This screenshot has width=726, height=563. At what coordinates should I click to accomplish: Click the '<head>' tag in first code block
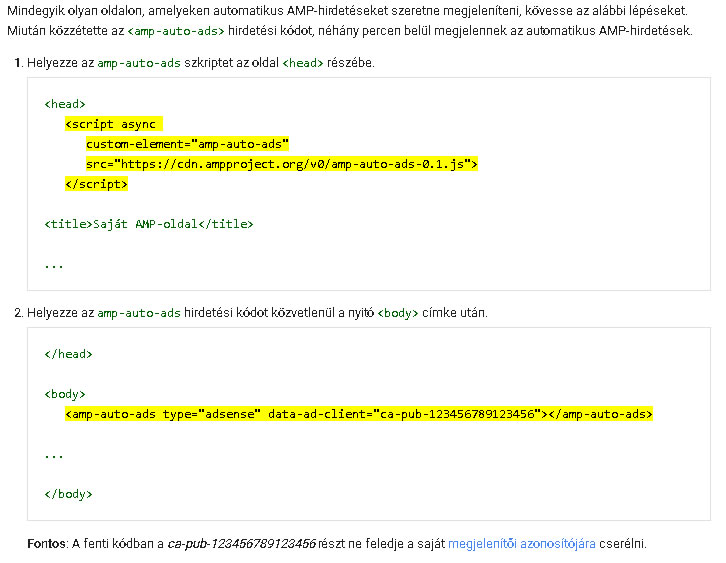[65, 104]
